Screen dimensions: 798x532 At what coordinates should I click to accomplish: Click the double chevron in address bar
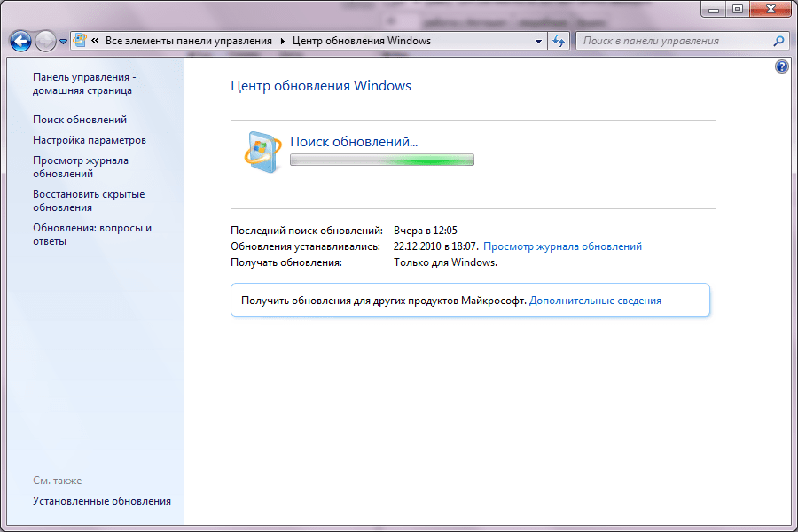click(95, 41)
